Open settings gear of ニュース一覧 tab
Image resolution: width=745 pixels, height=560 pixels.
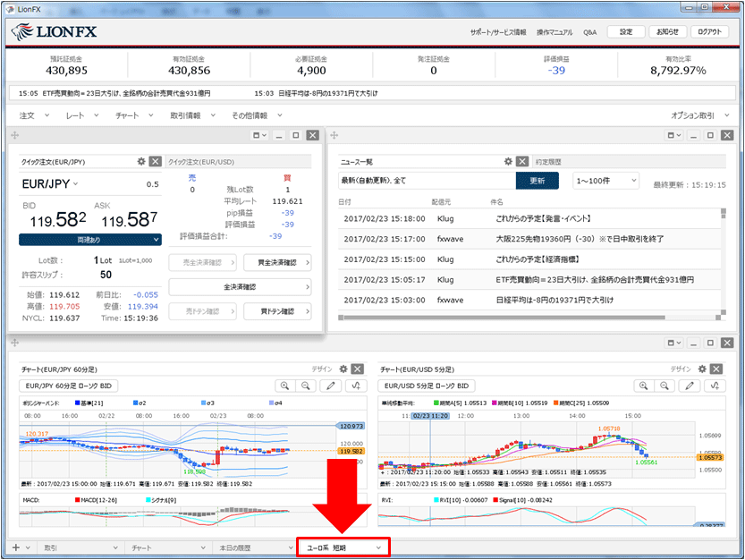tap(508, 162)
